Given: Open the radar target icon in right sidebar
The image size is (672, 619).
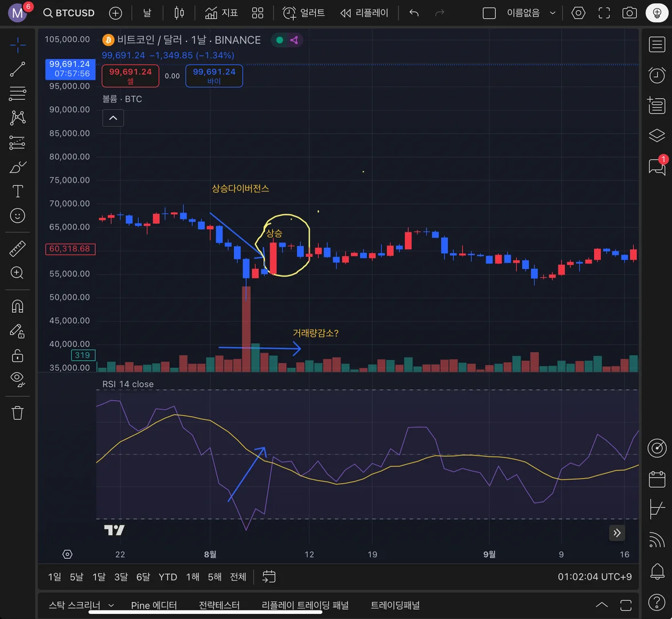Looking at the screenshot, I should click(657, 449).
